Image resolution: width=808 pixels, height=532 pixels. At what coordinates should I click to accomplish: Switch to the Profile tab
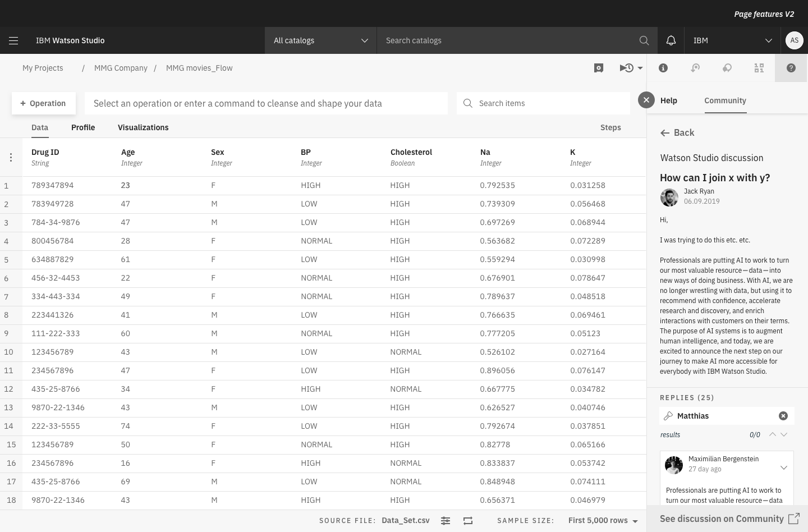tap(83, 127)
